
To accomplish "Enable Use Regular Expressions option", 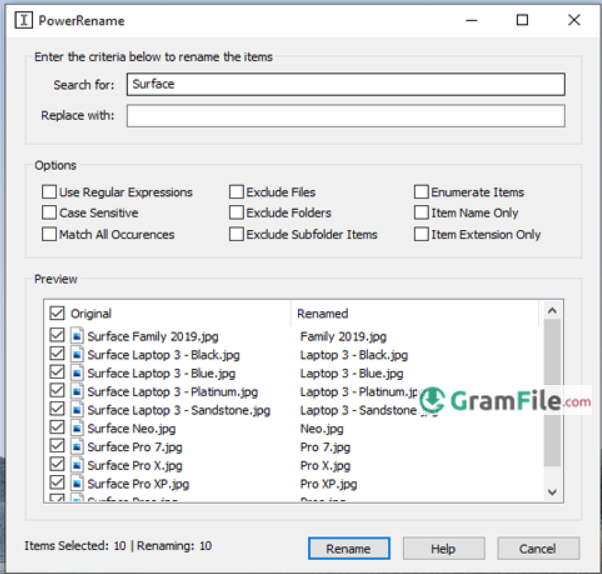I will (x=49, y=192).
